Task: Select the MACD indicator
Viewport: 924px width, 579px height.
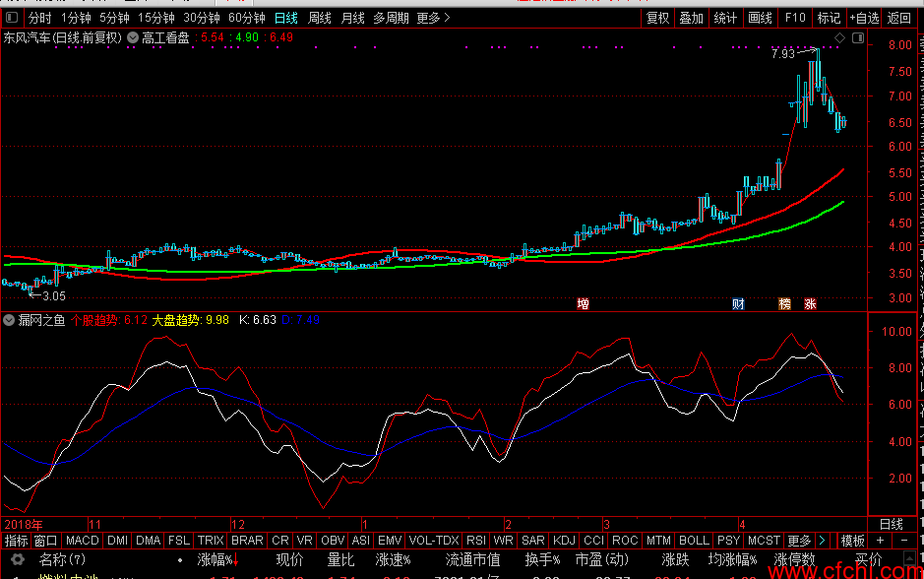Action: [83, 540]
